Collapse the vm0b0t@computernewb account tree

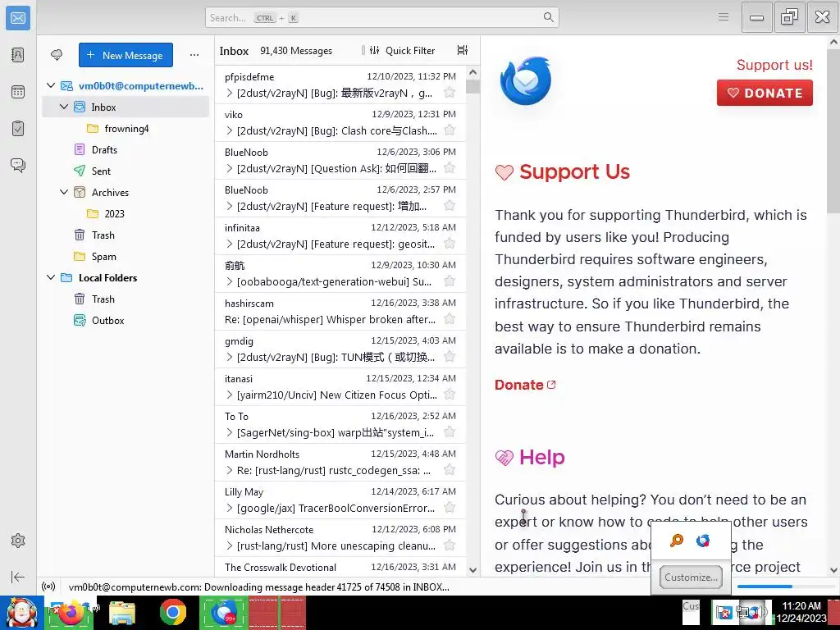[51, 85]
